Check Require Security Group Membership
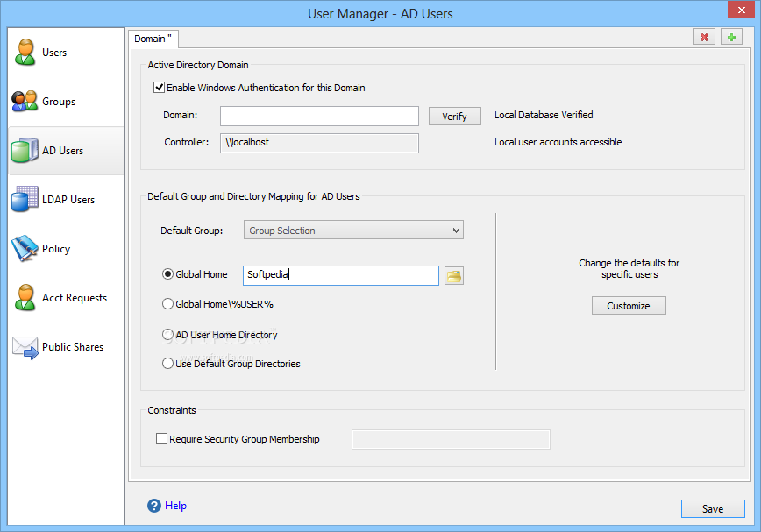The image size is (761, 532). pyautogui.click(x=161, y=439)
